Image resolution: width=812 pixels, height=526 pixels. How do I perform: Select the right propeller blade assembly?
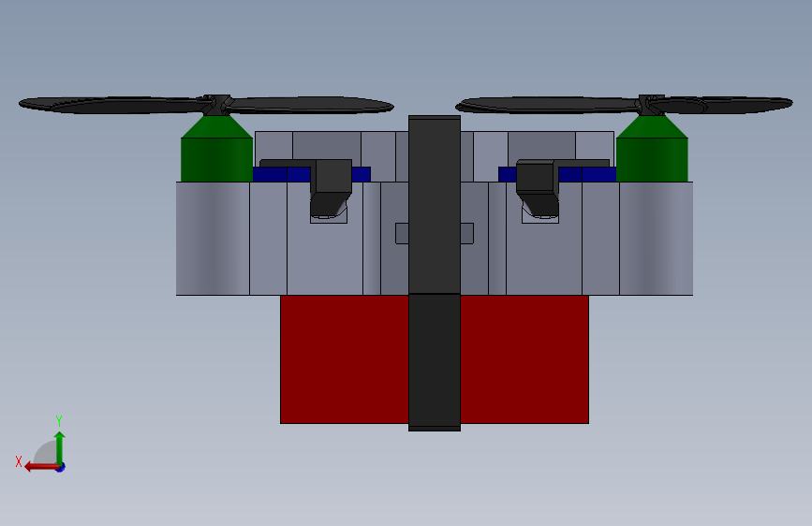(624, 105)
